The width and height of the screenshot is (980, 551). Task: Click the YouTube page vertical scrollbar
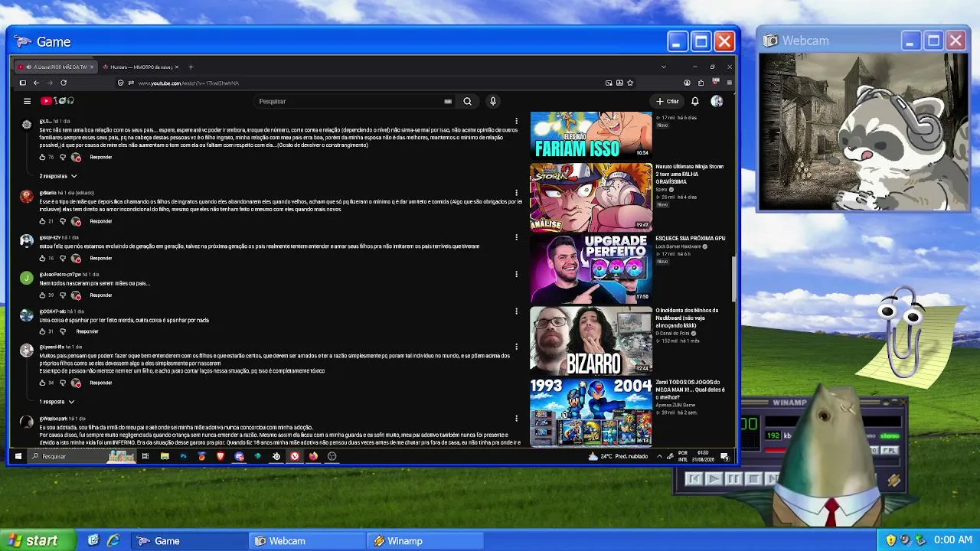pos(734,279)
